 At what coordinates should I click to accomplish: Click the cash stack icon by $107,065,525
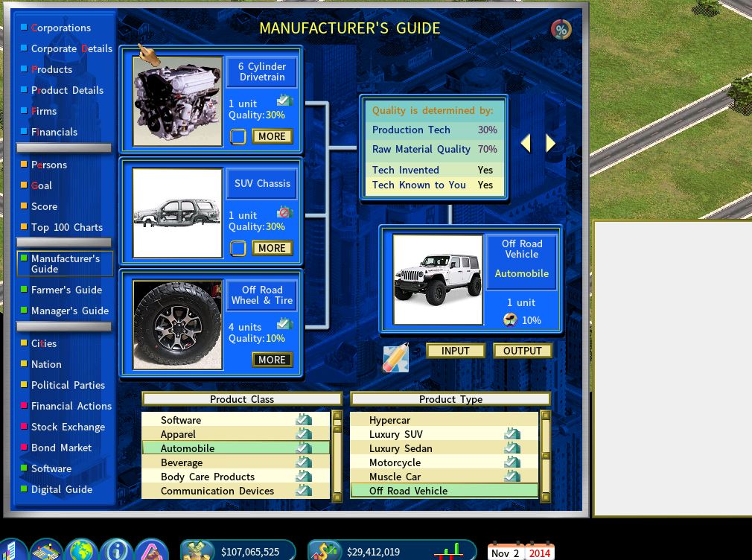(197, 551)
